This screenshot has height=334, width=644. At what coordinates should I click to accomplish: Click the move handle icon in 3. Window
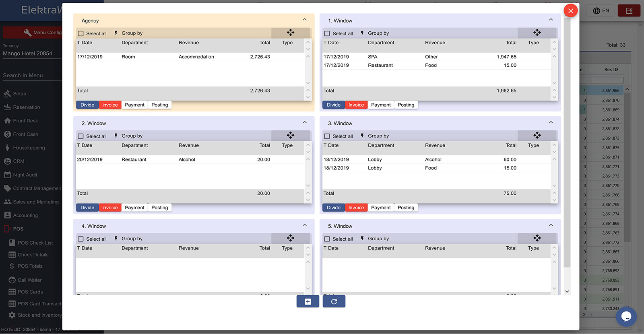pos(537,135)
